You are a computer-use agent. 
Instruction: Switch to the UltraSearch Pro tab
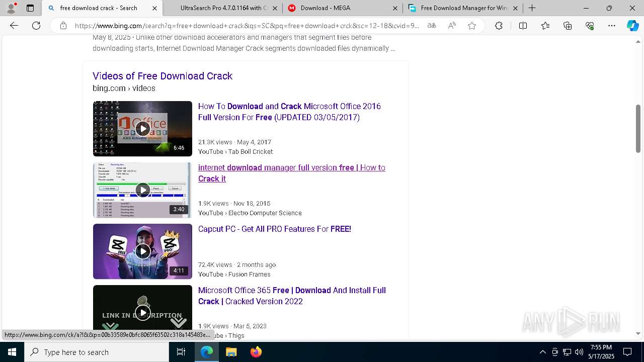click(223, 8)
